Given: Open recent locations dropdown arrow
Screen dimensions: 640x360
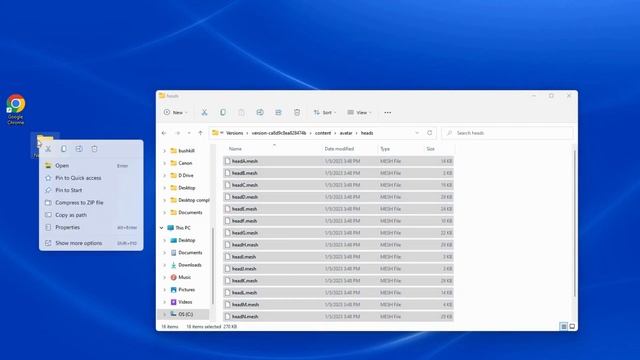Looking at the screenshot, I should (189, 133).
